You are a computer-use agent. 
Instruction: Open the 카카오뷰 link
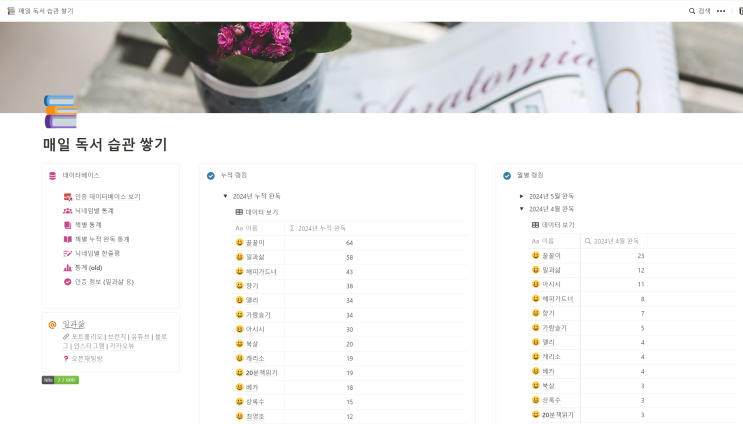pyautogui.click(x=122, y=346)
